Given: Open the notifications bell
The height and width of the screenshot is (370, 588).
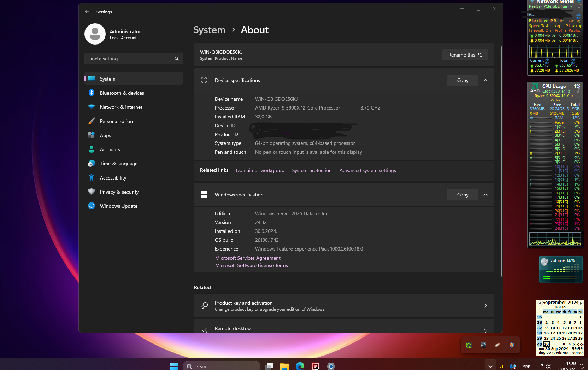Looking at the screenshot, I should coord(581,366).
